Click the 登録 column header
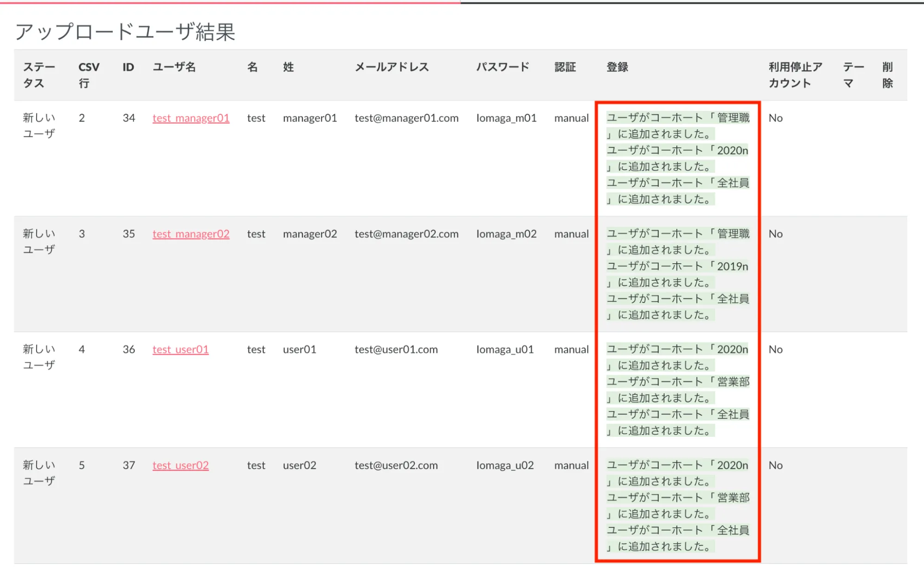 coord(617,67)
